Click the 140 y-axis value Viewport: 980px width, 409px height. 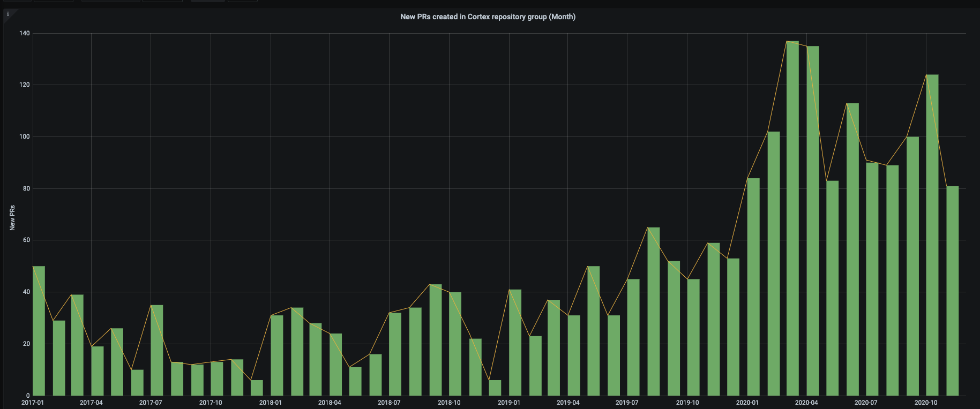coord(25,33)
